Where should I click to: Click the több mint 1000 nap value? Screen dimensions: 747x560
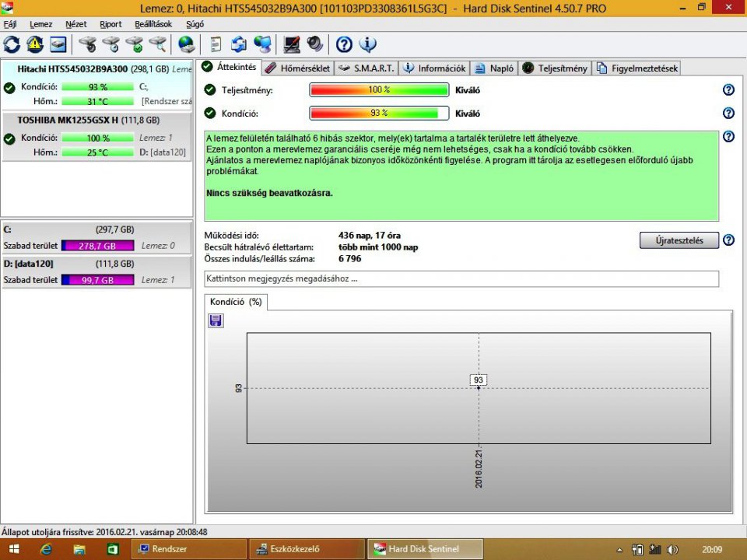(378, 247)
